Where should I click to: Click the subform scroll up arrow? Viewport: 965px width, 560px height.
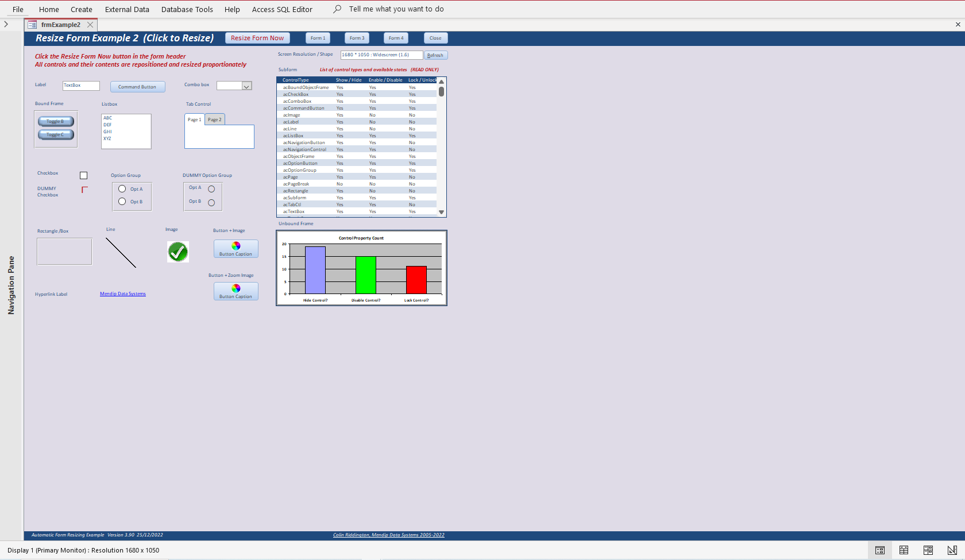(441, 82)
